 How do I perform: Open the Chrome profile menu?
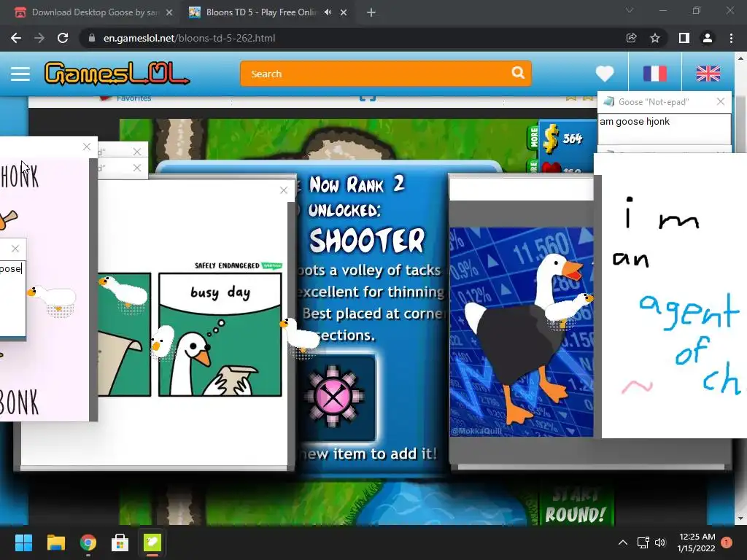(x=708, y=38)
